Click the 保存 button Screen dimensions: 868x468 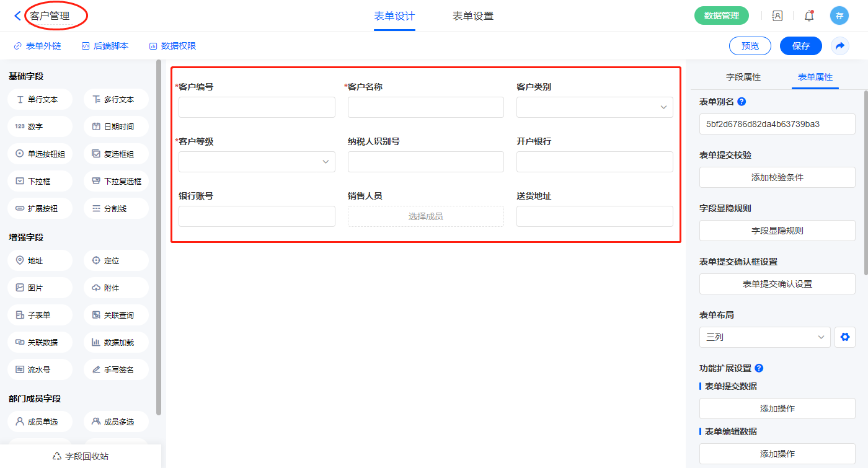(x=800, y=46)
